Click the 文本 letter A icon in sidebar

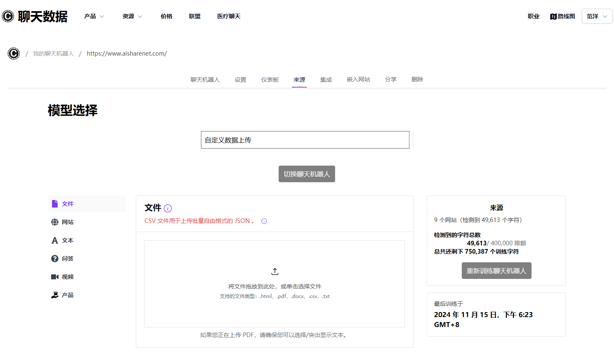55,240
